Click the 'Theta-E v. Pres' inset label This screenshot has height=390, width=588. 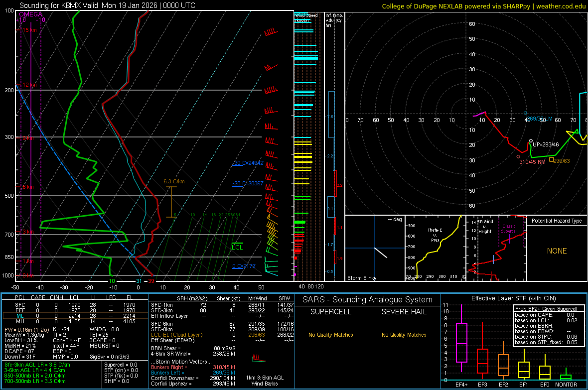click(435, 235)
